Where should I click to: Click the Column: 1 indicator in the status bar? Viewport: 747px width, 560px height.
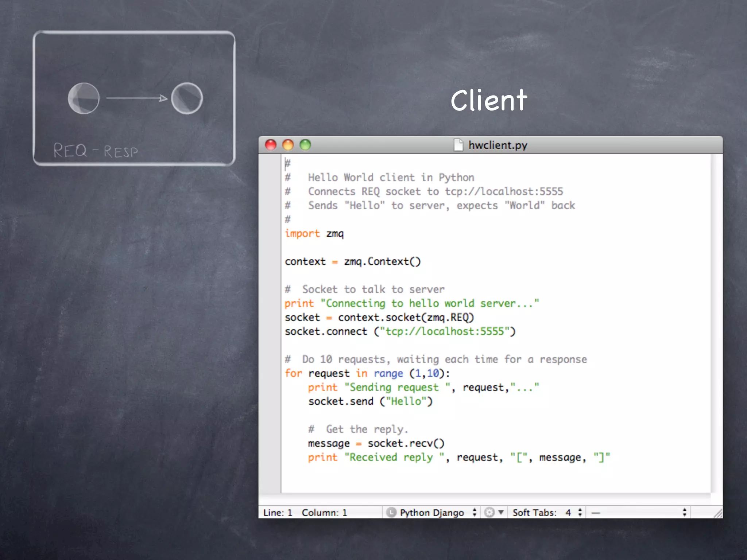click(324, 513)
